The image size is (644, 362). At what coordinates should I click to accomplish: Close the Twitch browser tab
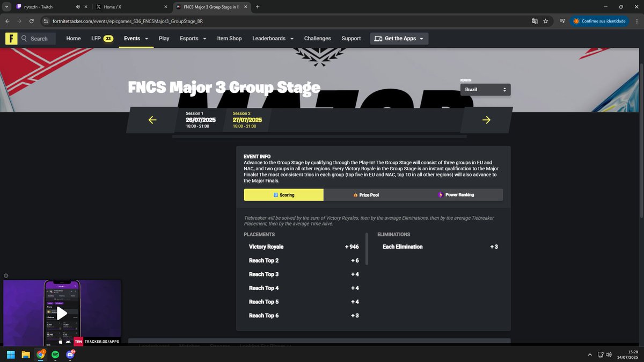[x=86, y=7]
